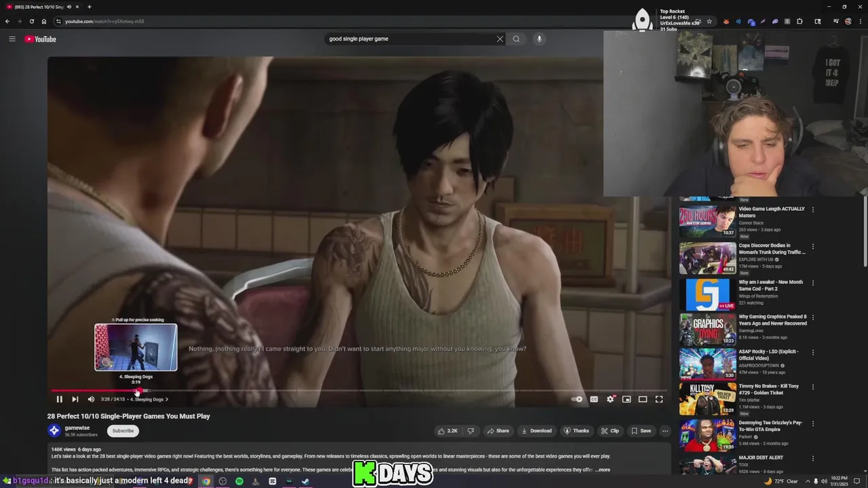Open Chrome from the taskbar
868x488 pixels.
[x=206, y=481]
